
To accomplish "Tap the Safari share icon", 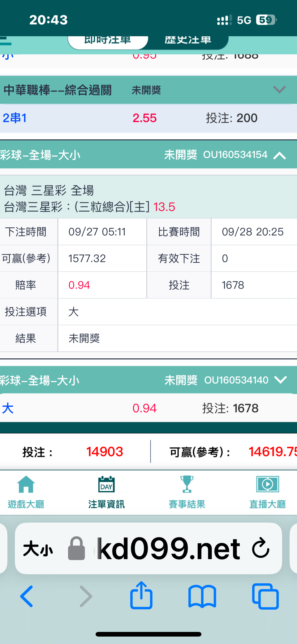I will (x=141, y=595).
